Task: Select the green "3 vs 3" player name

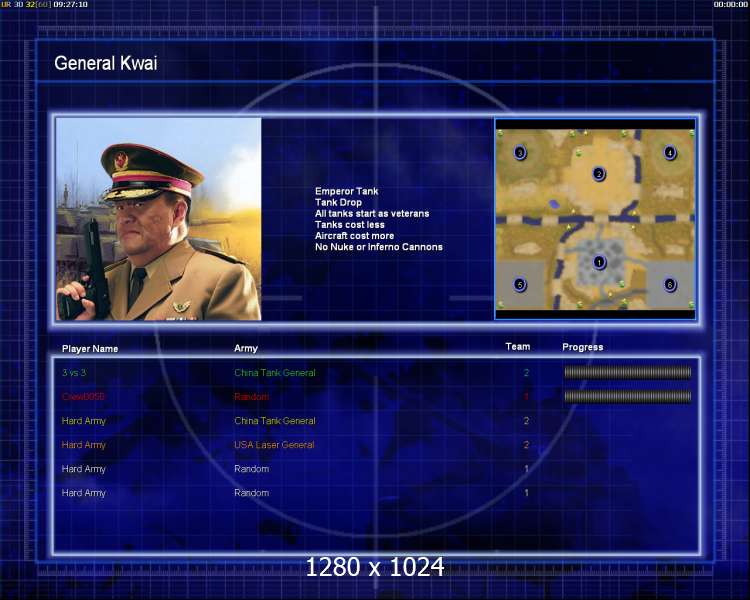Action: pos(74,373)
